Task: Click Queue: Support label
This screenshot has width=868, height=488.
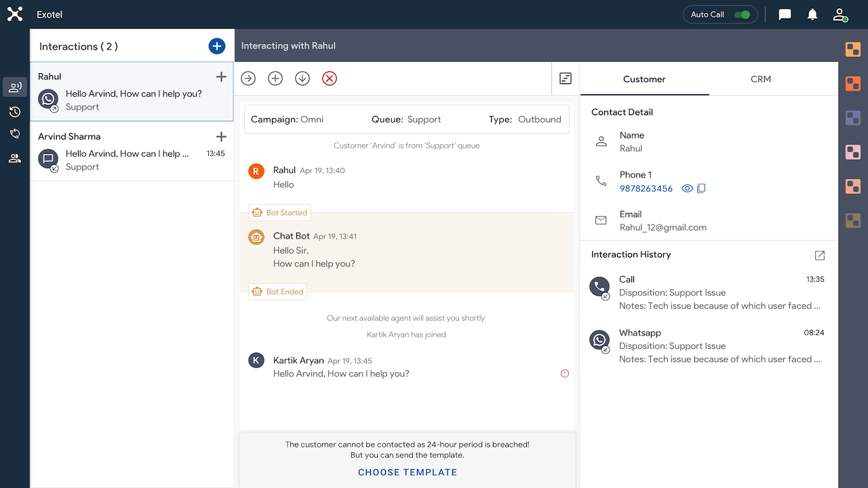Action: pos(406,119)
